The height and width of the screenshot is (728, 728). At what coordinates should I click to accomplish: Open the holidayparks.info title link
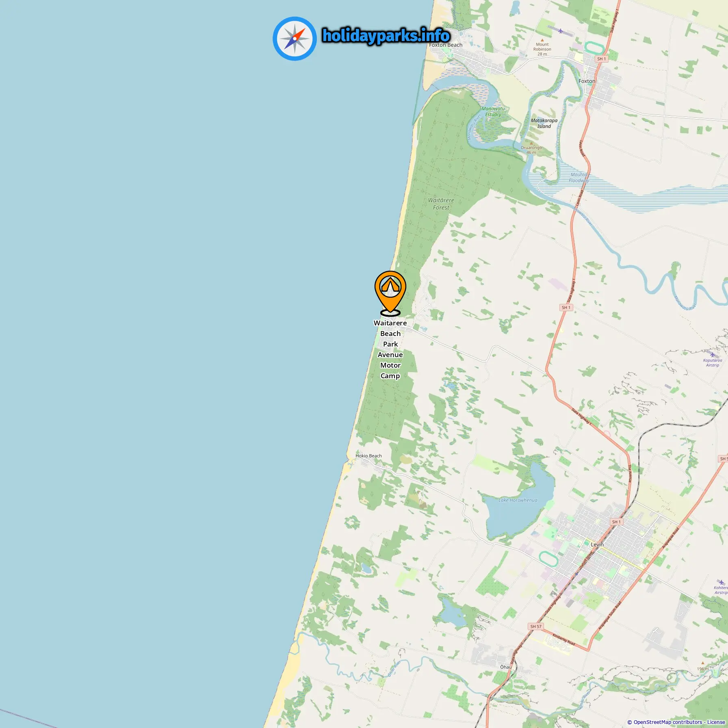tap(386, 36)
